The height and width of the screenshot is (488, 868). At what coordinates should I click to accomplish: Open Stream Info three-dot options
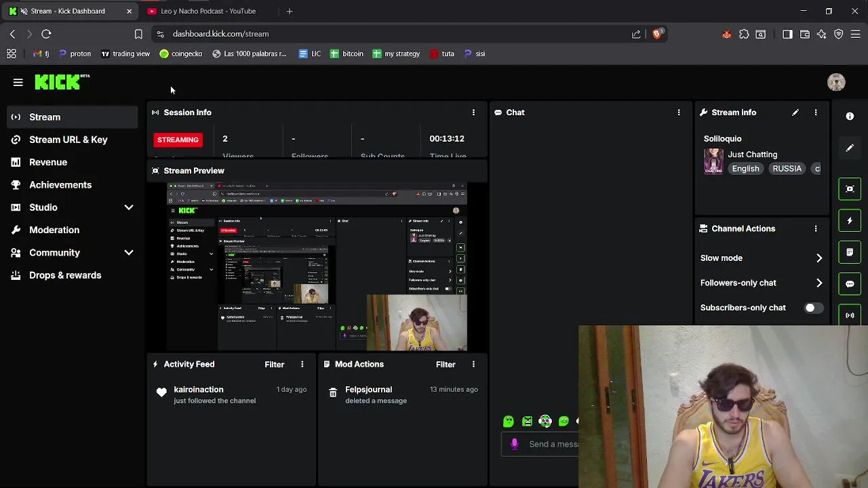(x=816, y=113)
